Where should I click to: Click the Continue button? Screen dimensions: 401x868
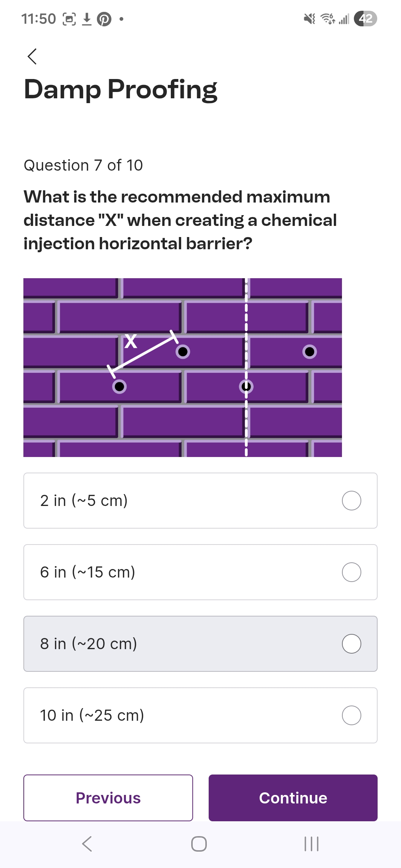tap(293, 798)
